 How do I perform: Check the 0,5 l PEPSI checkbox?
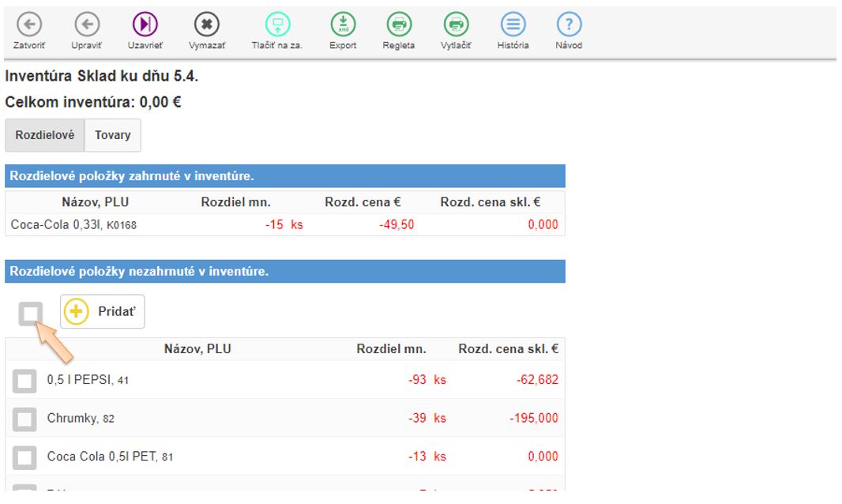pos(24,381)
